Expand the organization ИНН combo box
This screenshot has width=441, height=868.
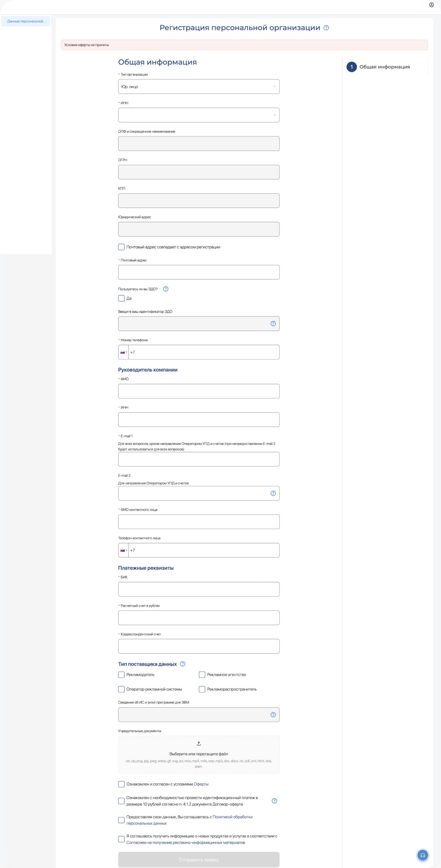click(199, 115)
